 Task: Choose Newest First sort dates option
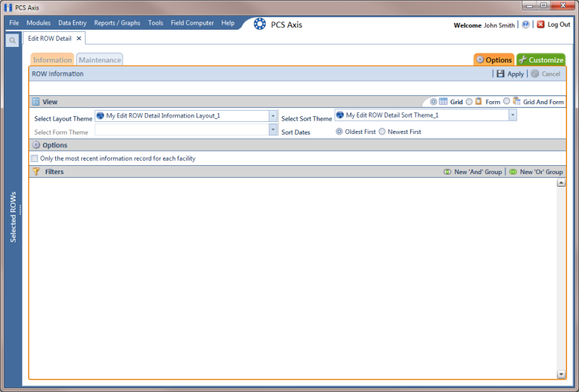point(383,132)
